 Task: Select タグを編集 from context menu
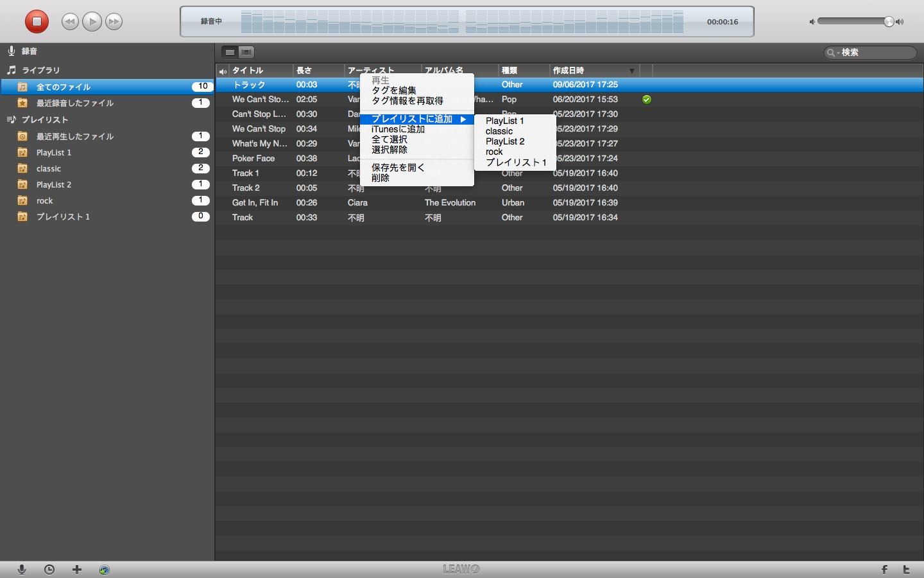394,91
